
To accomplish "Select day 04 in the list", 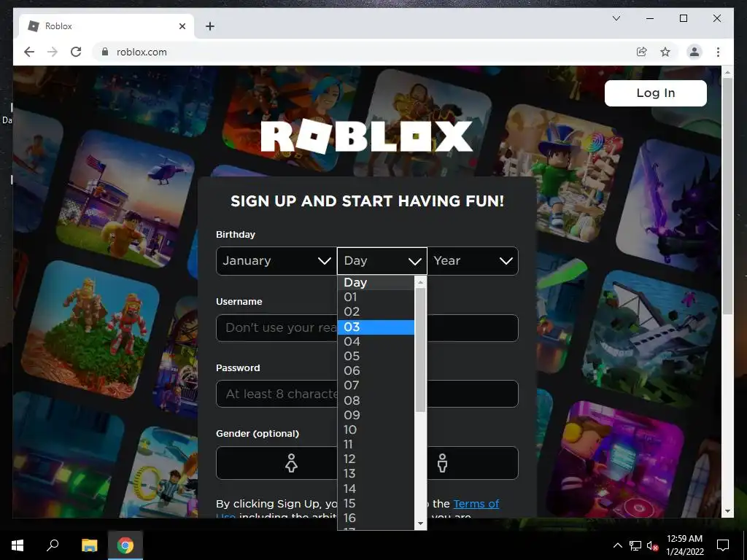I will [376, 341].
